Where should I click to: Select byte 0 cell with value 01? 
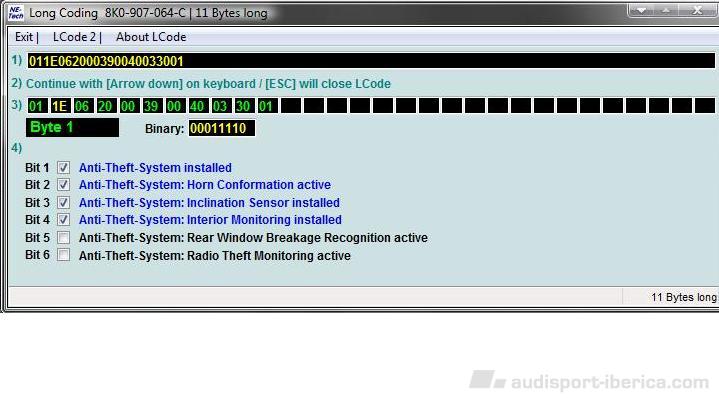click(37, 106)
